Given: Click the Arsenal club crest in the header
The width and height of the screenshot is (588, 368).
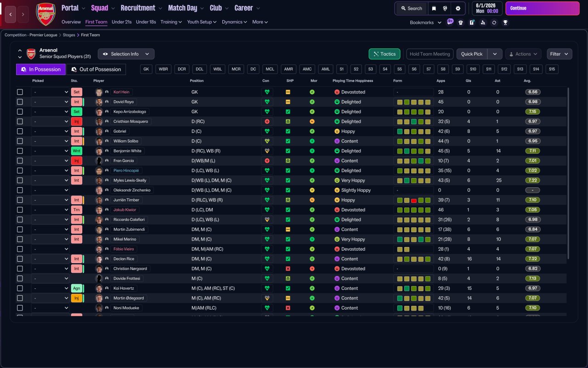Looking at the screenshot, I should tap(45, 14).
